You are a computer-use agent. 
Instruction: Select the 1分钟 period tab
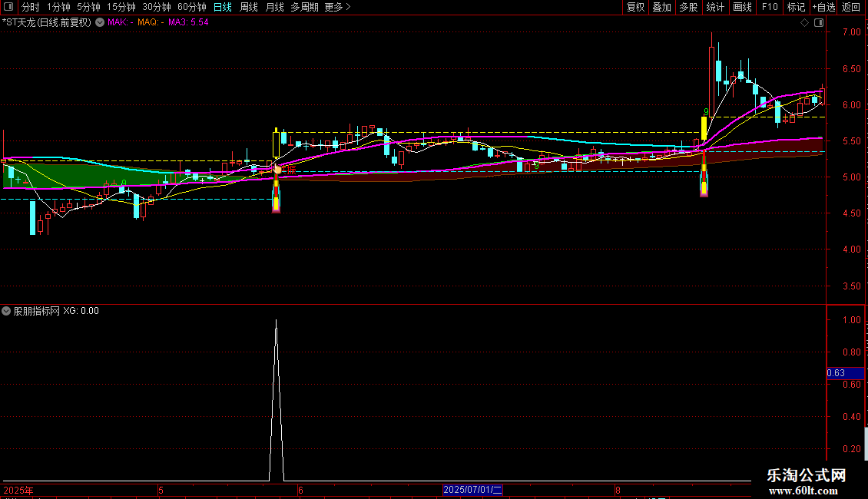tap(58, 7)
